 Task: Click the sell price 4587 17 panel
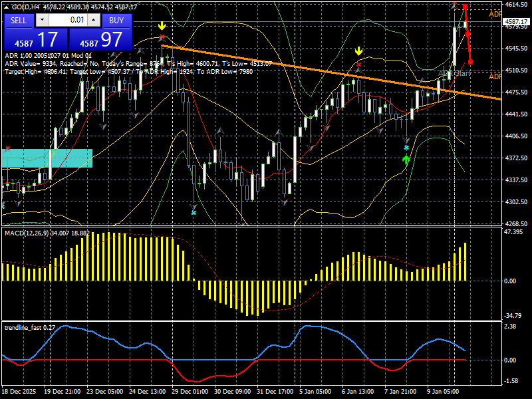click(x=36, y=39)
